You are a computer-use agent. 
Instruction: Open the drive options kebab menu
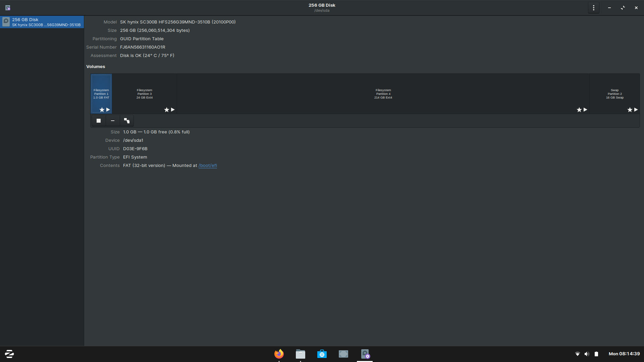tap(593, 8)
